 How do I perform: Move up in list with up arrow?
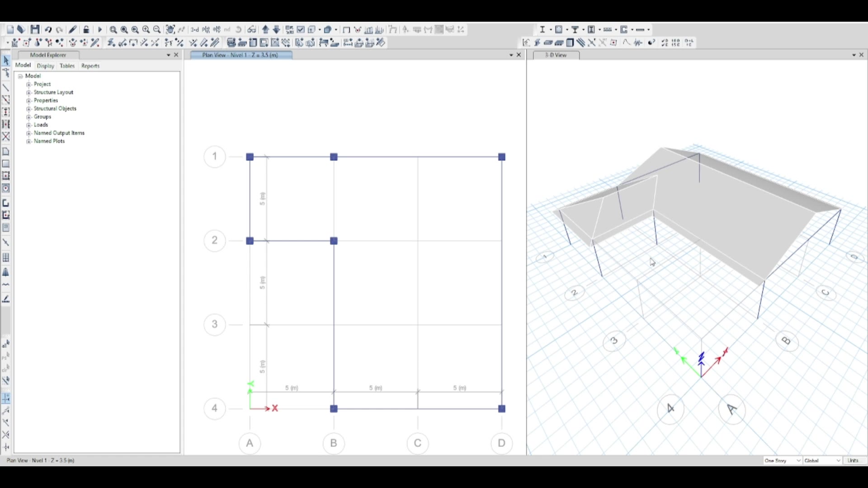click(265, 30)
